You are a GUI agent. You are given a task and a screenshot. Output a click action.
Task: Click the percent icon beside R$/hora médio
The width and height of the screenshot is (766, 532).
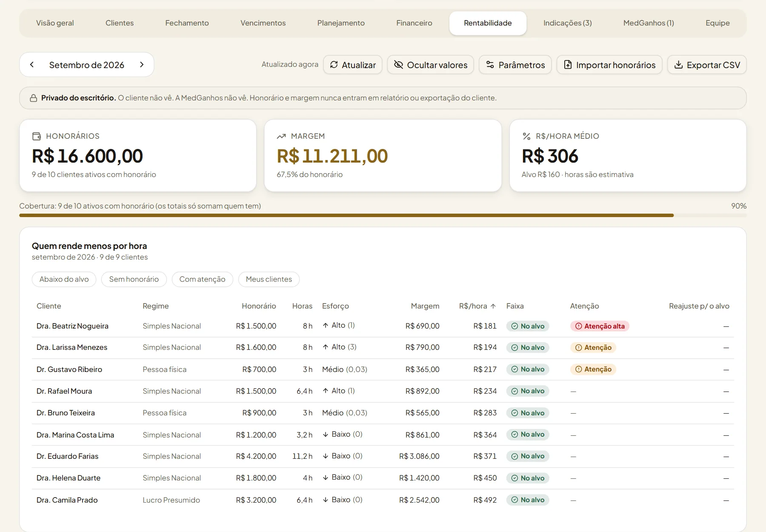(526, 136)
